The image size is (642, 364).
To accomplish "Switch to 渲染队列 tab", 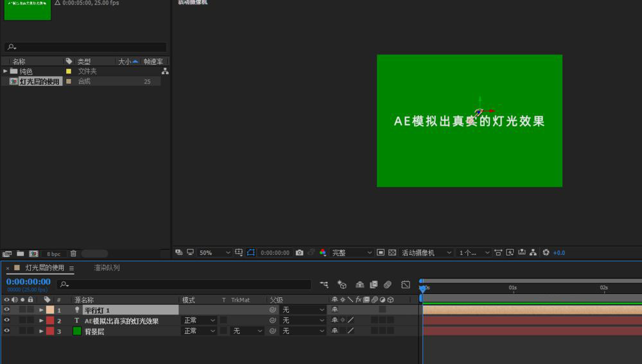I will coord(107,268).
